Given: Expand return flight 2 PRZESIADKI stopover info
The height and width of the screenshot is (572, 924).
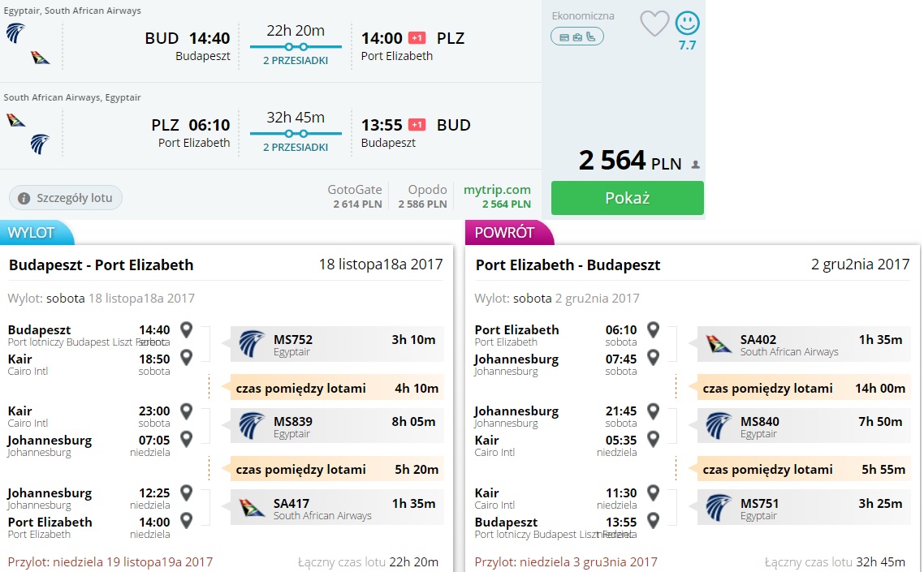Looking at the screenshot, I should pyautogui.click(x=296, y=148).
